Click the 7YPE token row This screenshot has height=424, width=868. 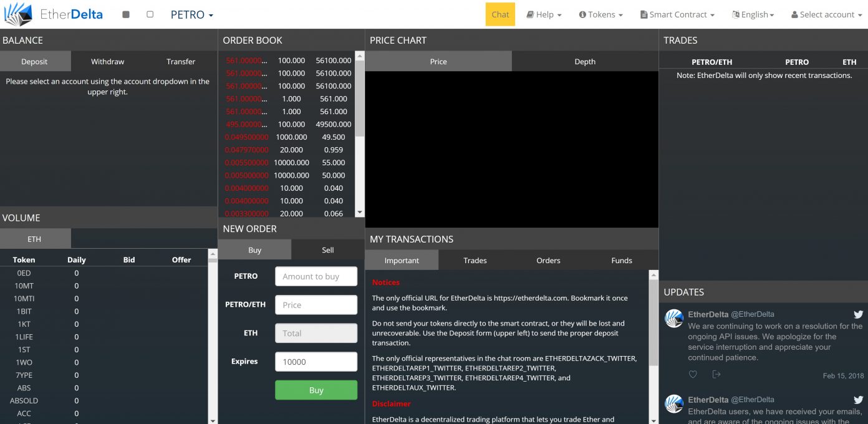[104, 375]
